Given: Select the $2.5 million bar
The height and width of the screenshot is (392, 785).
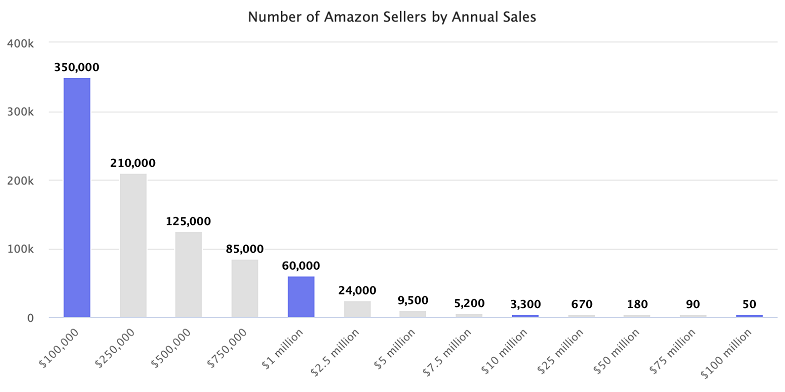Looking at the screenshot, I should pos(357,309).
